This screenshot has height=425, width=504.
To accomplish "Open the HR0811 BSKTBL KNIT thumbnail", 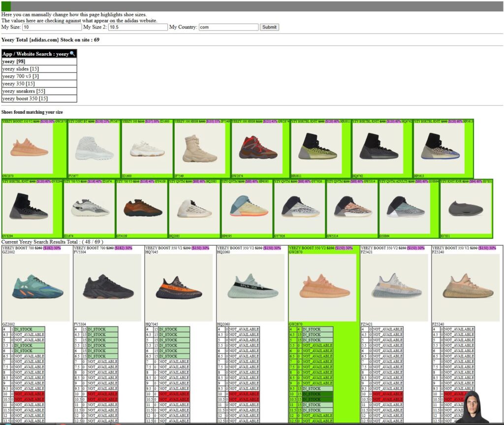I will 316,148.
